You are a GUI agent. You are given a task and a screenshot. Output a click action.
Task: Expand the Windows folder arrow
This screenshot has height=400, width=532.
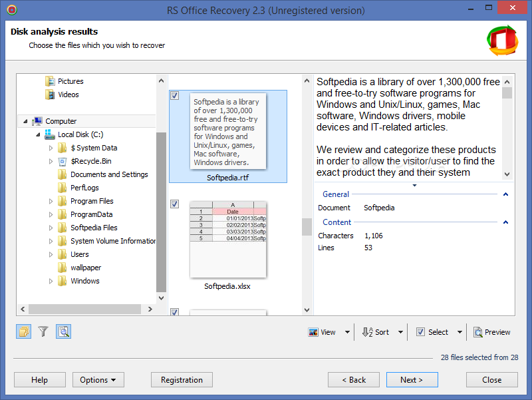point(51,281)
